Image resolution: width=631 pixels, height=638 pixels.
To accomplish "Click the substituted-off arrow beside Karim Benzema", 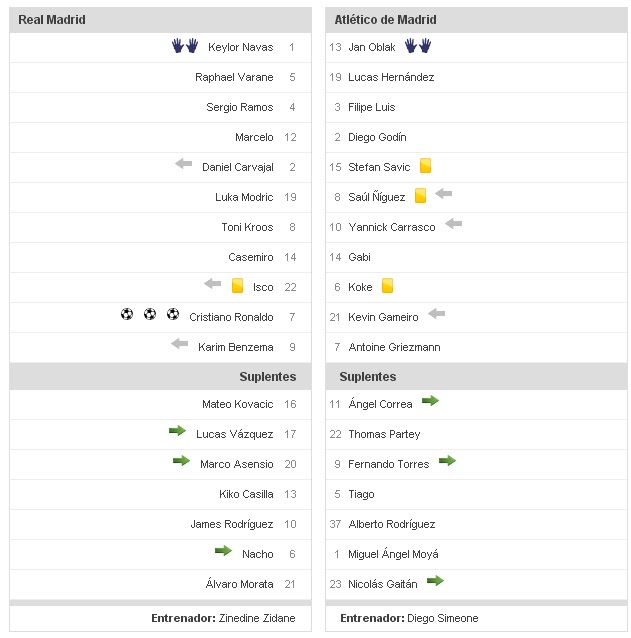I will click(179, 344).
